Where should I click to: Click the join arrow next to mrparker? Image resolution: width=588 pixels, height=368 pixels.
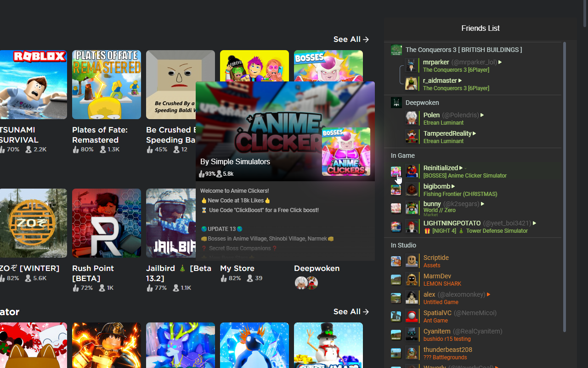tap(500, 62)
